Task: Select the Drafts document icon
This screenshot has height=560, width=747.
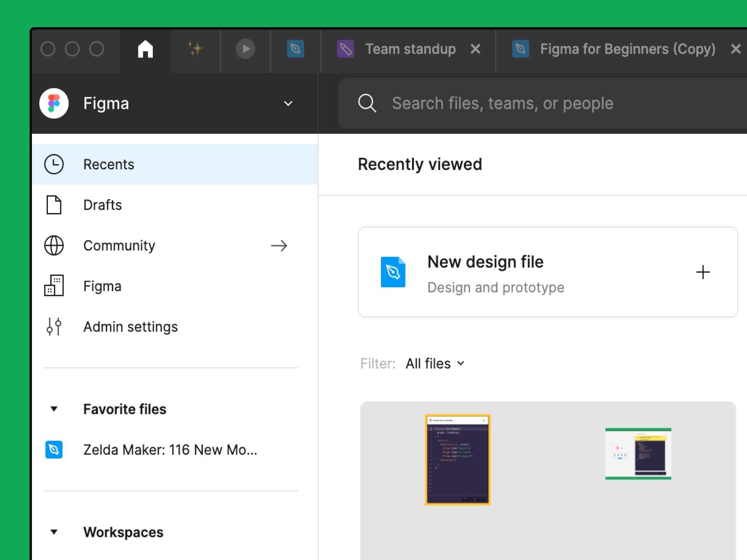Action: [54, 205]
